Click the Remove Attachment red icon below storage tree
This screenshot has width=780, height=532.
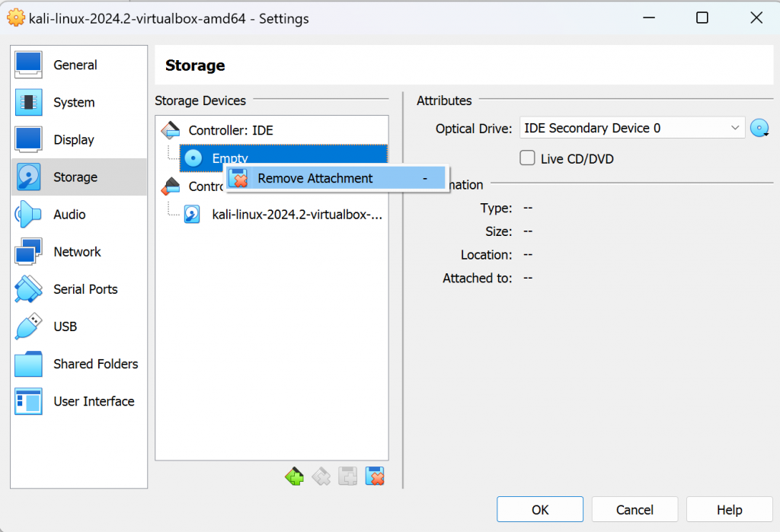coord(374,476)
